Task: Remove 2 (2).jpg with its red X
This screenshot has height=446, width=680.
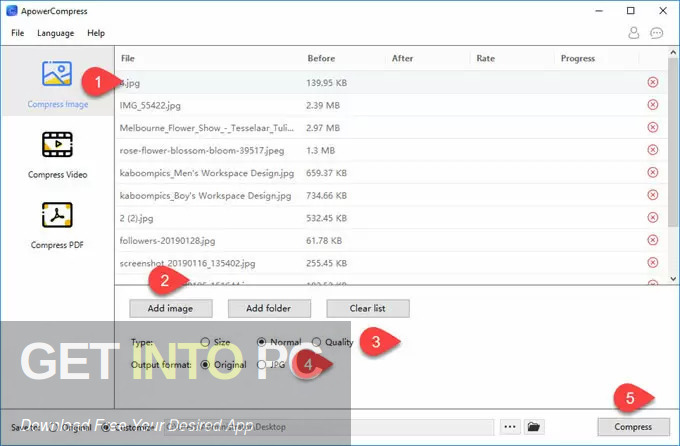Action: point(653,217)
